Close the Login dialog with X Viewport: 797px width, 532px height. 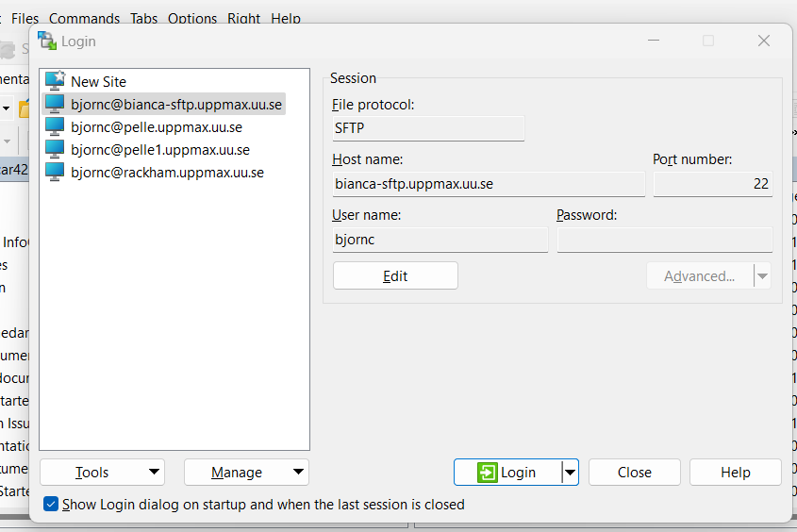coord(763,41)
